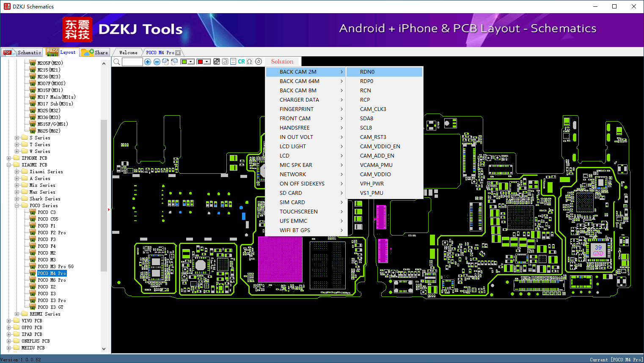Click the Solution button
644x363 pixels.
pos(282,61)
